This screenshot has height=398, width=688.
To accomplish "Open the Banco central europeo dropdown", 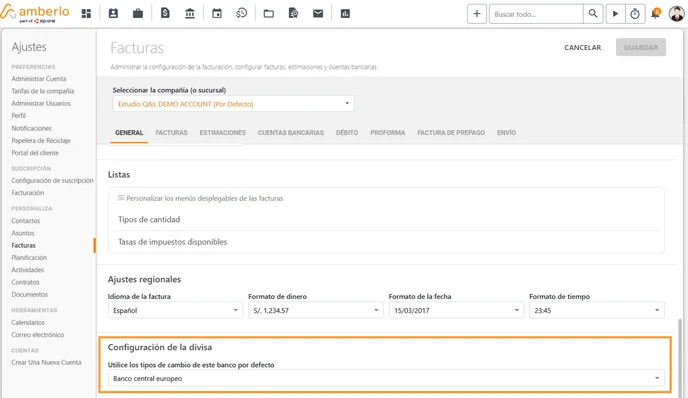I will pos(386,378).
